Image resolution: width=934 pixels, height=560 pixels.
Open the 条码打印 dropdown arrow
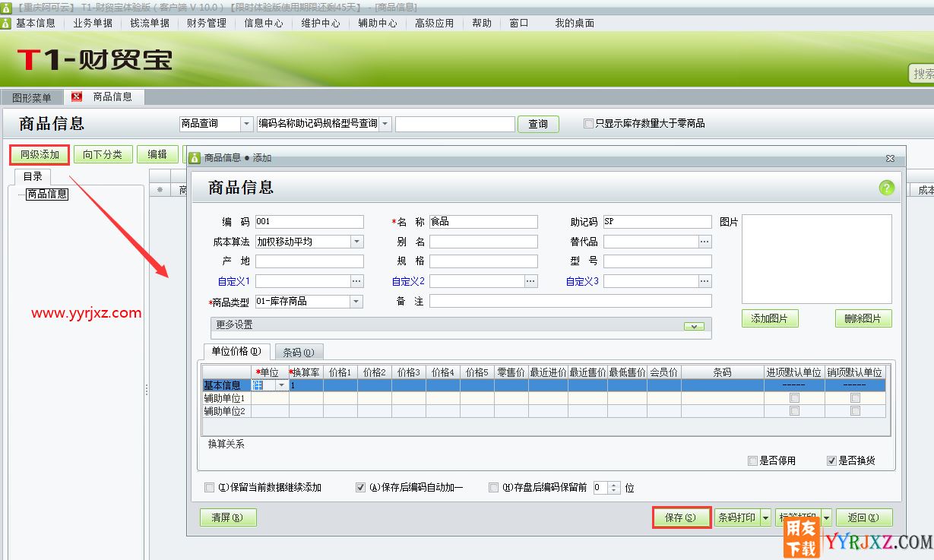tap(765, 517)
